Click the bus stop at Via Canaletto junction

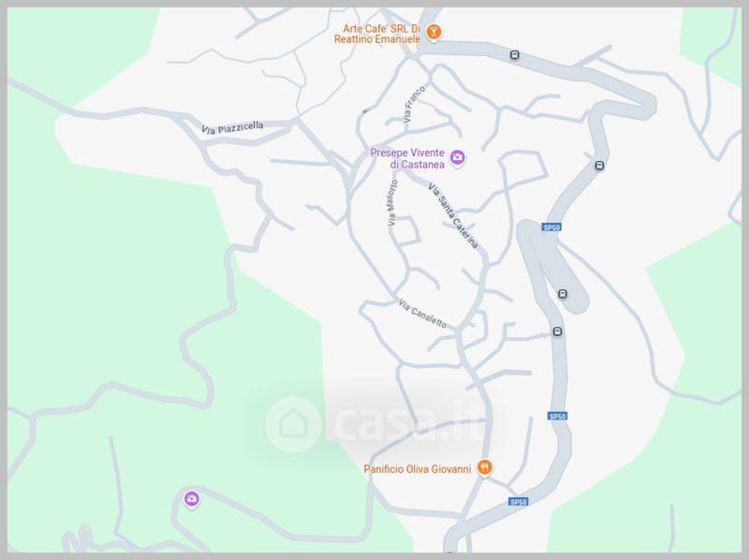click(557, 332)
